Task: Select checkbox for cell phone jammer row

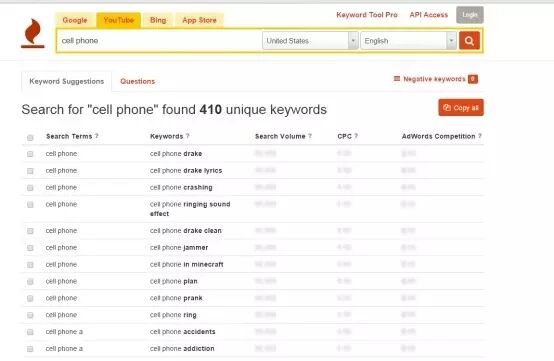Action: click(30, 248)
